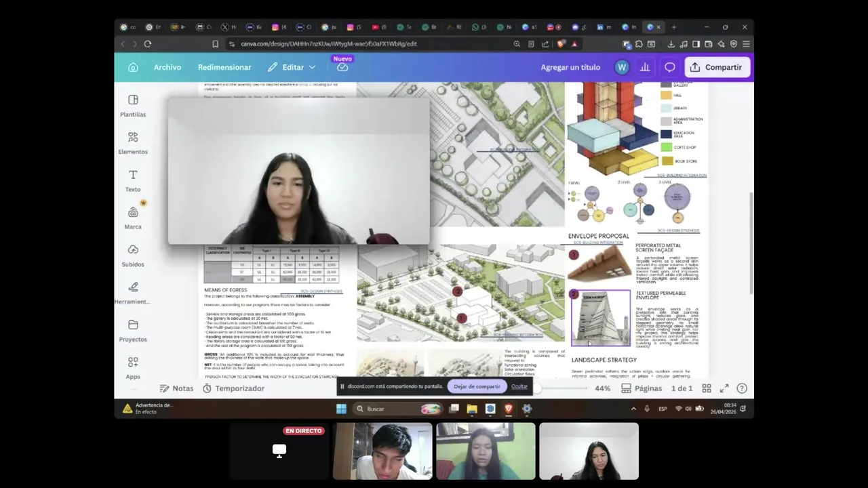Open File Explorer from the taskbar
Viewport: 868px width, 488px height.
472,409
